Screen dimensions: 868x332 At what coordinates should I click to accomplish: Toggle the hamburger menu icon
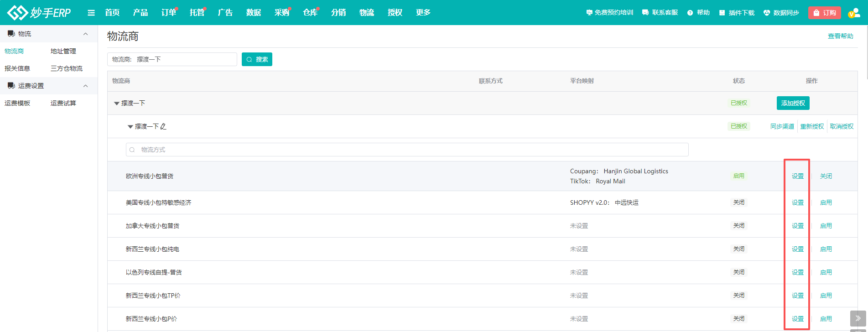[91, 13]
